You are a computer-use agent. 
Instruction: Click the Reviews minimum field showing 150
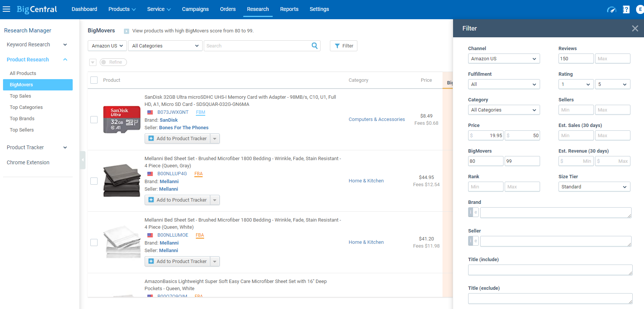[x=576, y=58]
